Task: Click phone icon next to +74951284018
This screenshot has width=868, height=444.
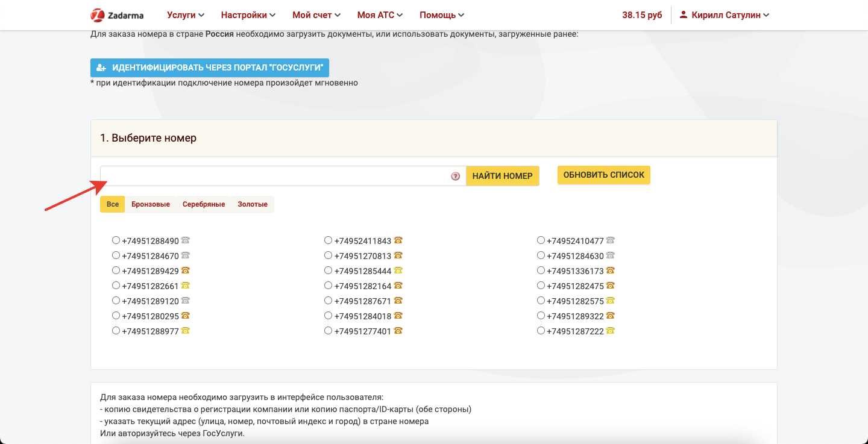Action: tap(398, 316)
